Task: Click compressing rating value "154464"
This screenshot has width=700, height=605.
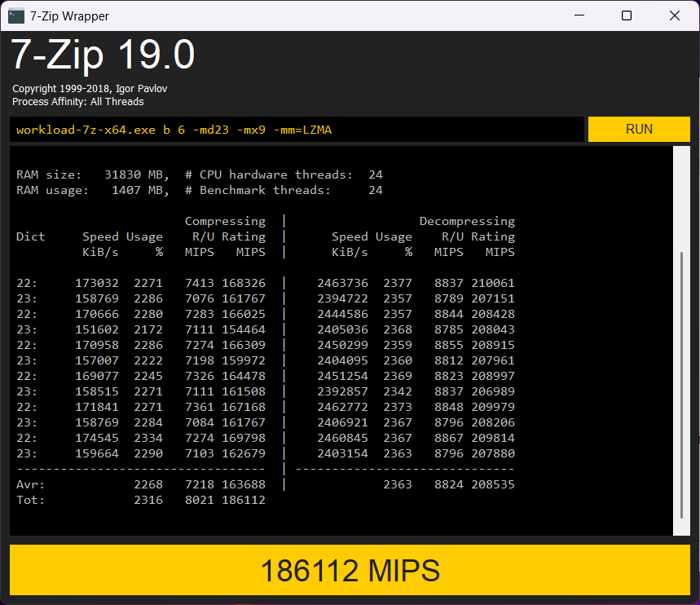Action: point(244,329)
